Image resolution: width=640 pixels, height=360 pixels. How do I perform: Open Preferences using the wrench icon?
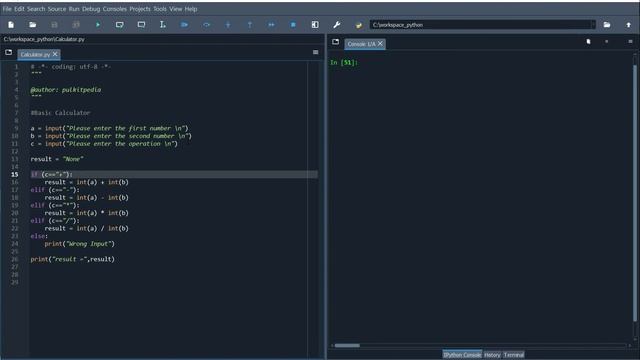tap(337, 25)
